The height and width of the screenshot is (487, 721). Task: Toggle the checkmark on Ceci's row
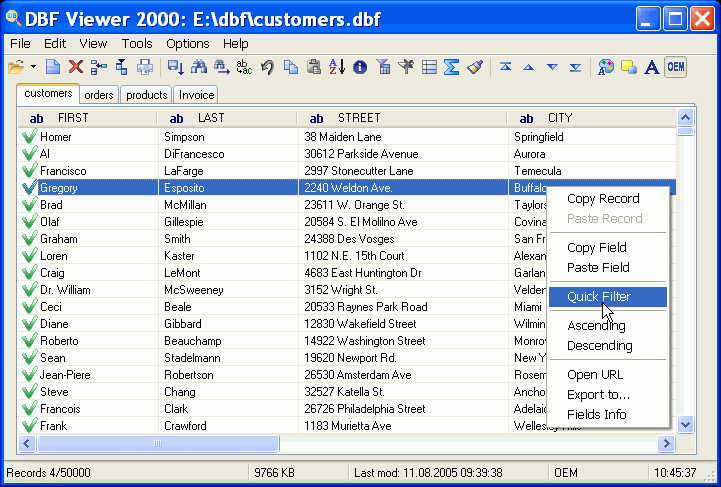[29, 306]
